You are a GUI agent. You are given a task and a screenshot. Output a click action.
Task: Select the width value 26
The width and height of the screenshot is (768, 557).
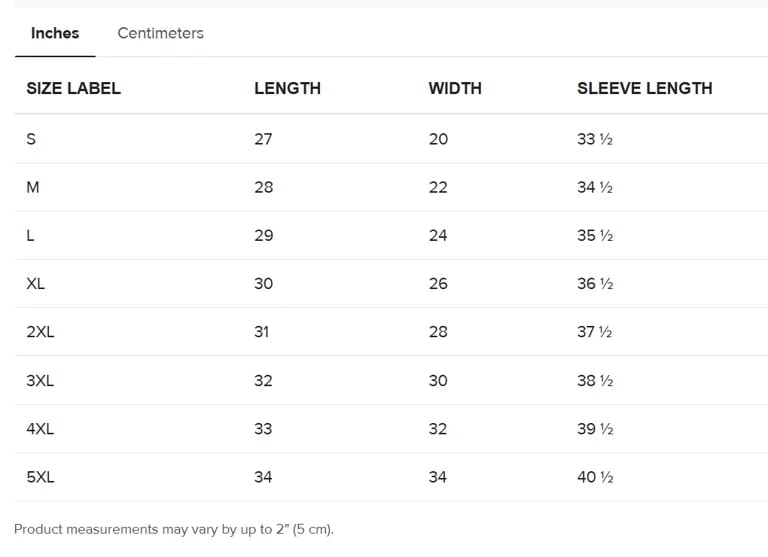point(438,284)
